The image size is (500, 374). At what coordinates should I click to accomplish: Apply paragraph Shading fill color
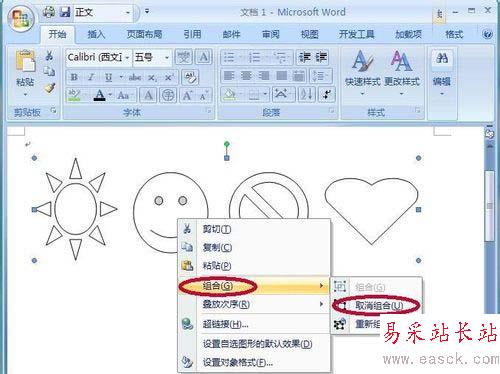229,95
